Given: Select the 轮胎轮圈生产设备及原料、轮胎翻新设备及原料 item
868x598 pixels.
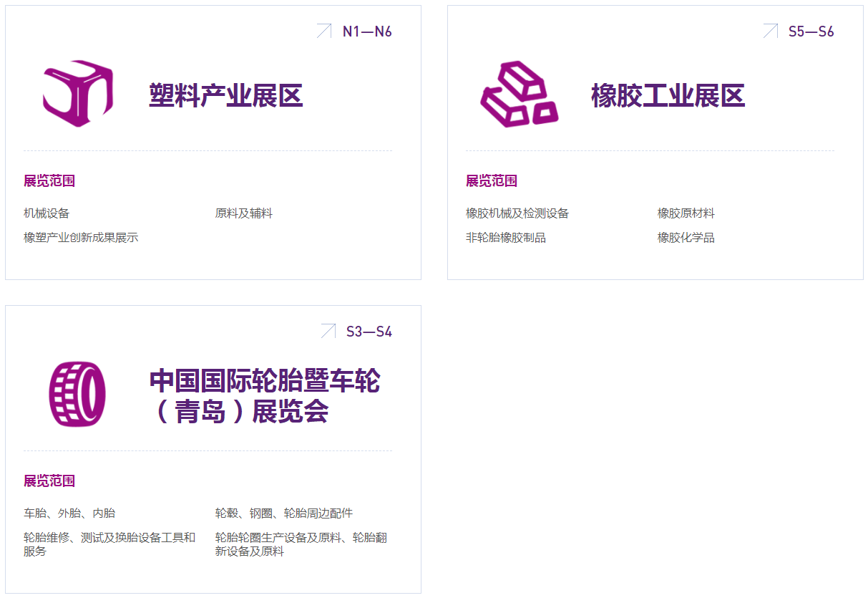Looking at the screenshot, I should click(x=301, y=544).
